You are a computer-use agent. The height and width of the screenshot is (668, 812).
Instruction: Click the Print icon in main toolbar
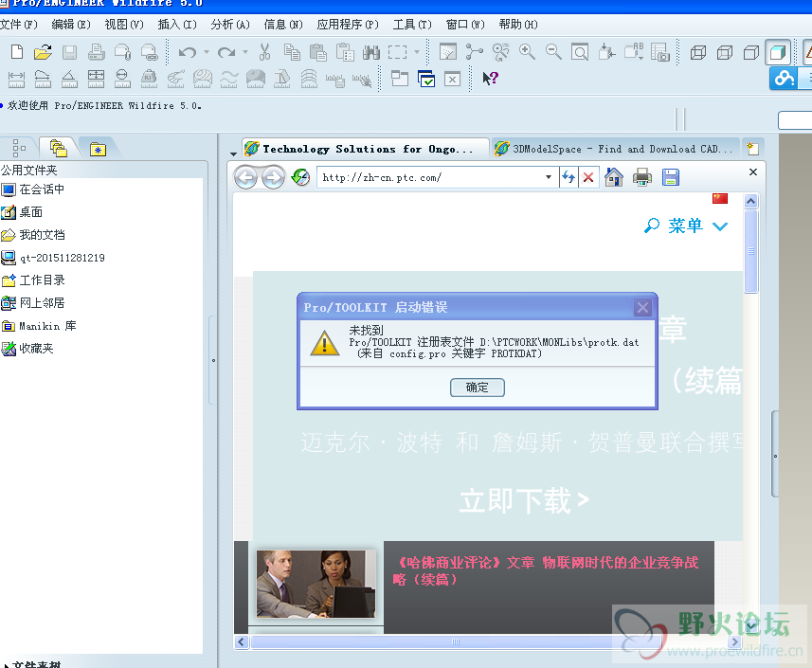(x=96, y=52)
